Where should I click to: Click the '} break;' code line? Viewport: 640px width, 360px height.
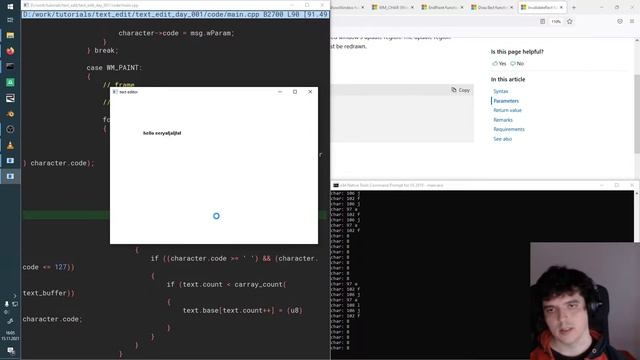click(x=102, y=51)
